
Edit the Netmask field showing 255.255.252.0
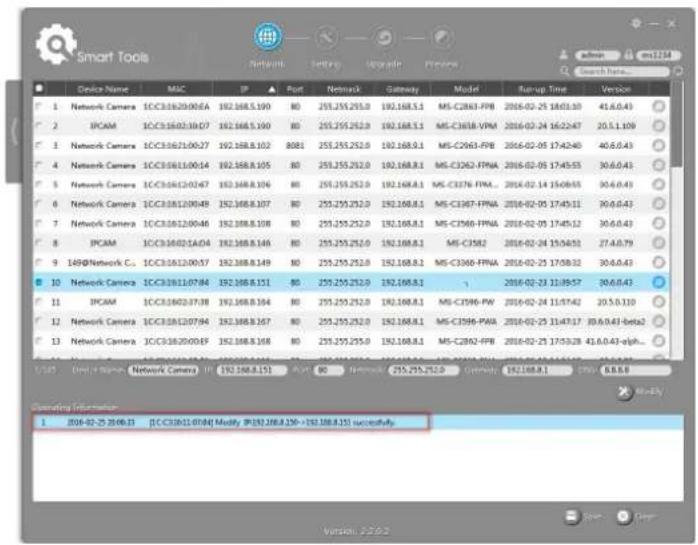pyautogui.click(x=423, y=370)
